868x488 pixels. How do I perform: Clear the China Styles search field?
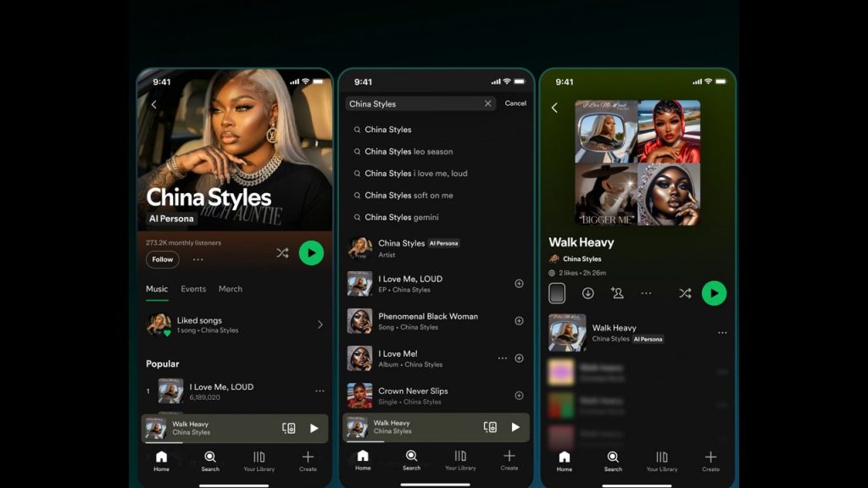click(x=487, y=103)
